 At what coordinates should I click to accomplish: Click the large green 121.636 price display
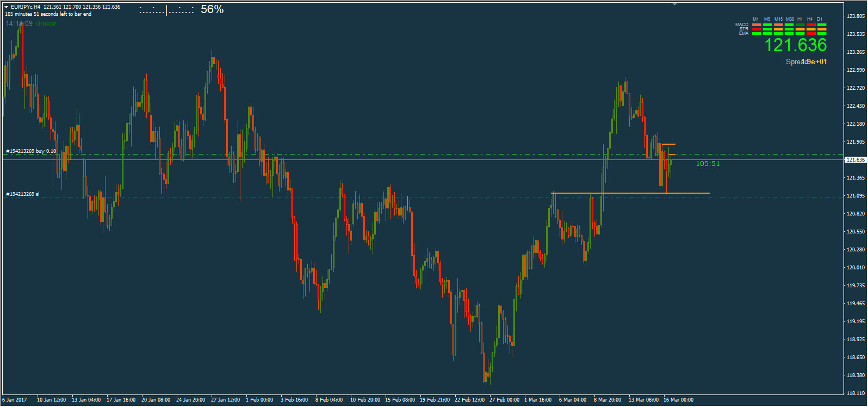click(x=795, y=45)
